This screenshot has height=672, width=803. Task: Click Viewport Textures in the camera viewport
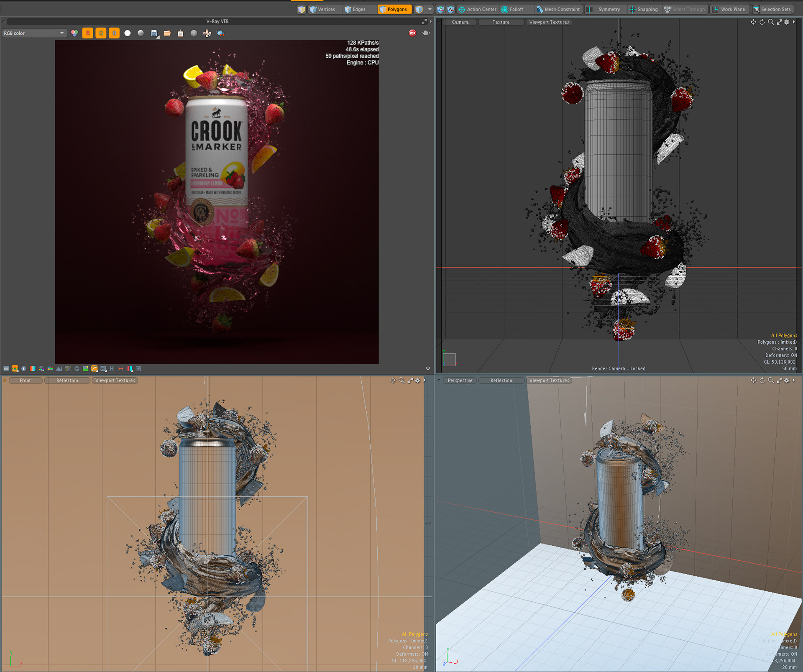point(549,22)
